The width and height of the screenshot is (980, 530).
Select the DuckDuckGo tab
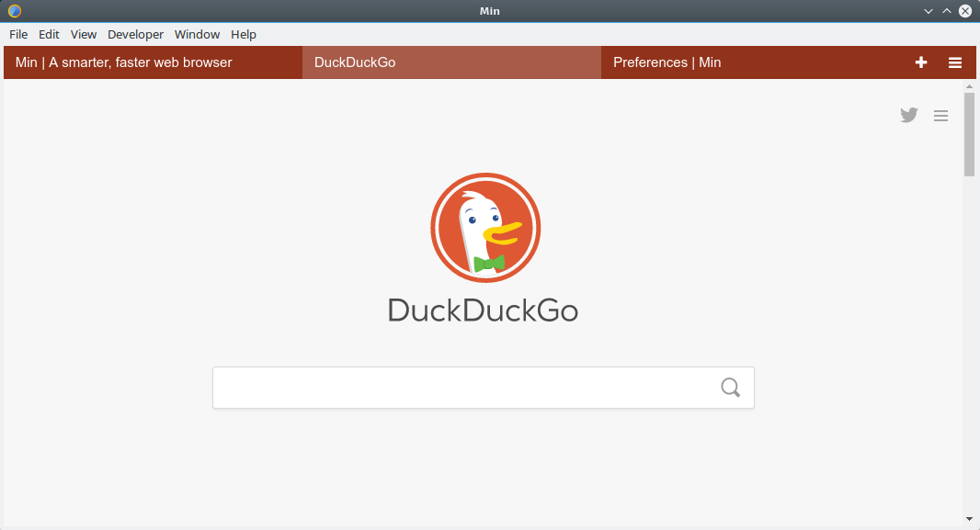452,62
